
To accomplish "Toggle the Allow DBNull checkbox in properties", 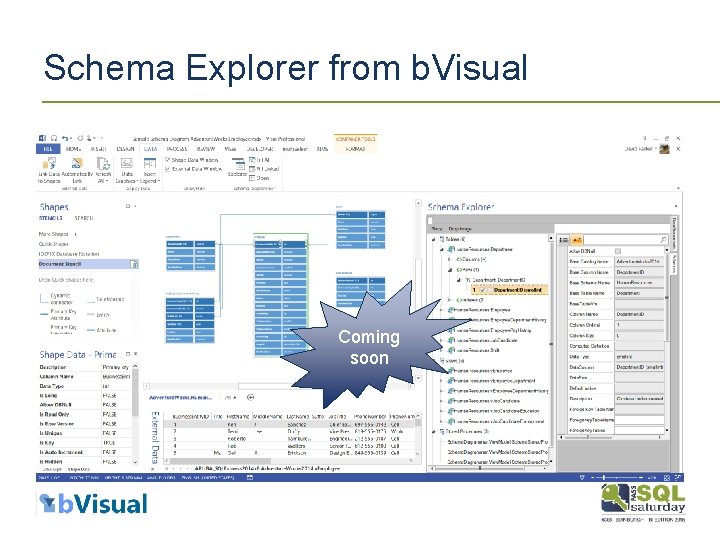I will 618,251.
